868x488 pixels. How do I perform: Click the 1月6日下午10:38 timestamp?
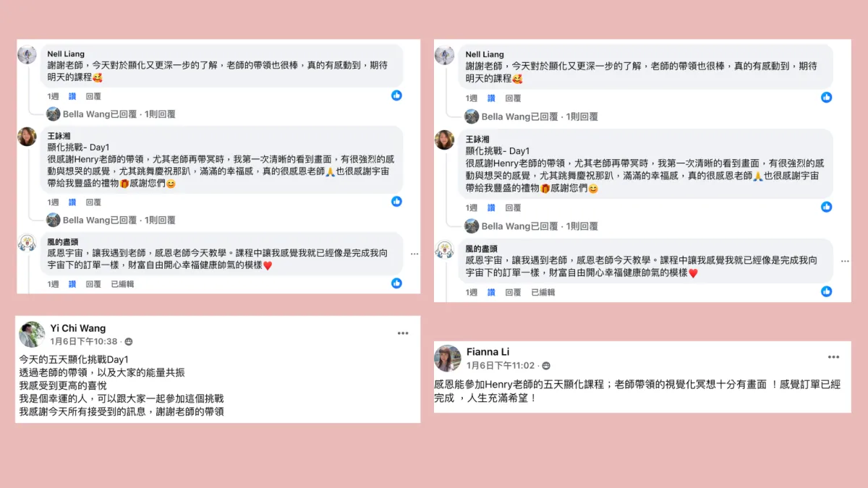(84, 341)
